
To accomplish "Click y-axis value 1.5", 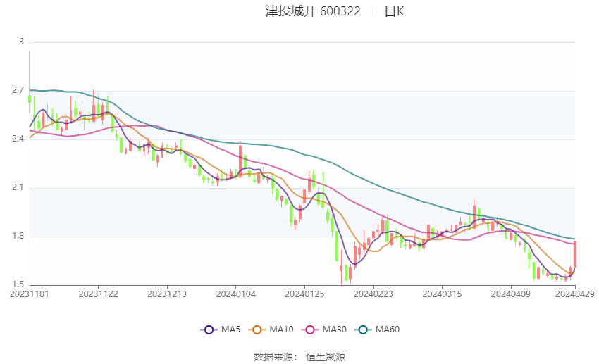I will click(18, 284).
